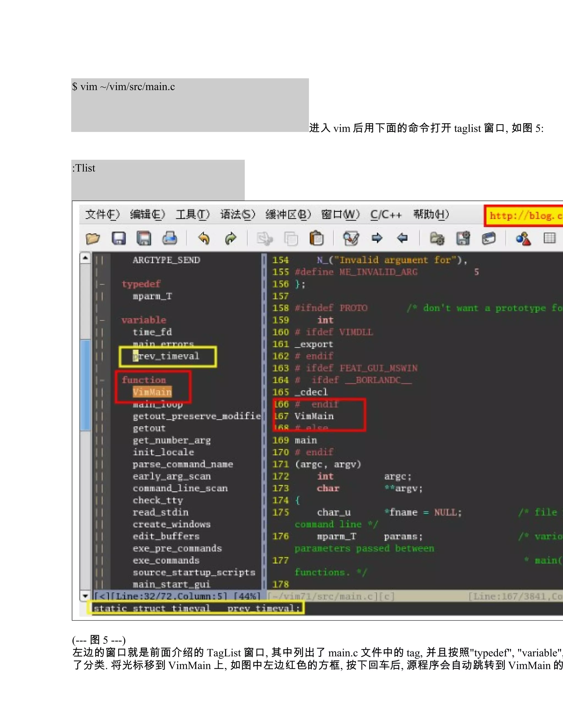The height and width of the screenshot is (728, 563).
Task: Click '_export' on code line 161
Action: coord(314,344)
